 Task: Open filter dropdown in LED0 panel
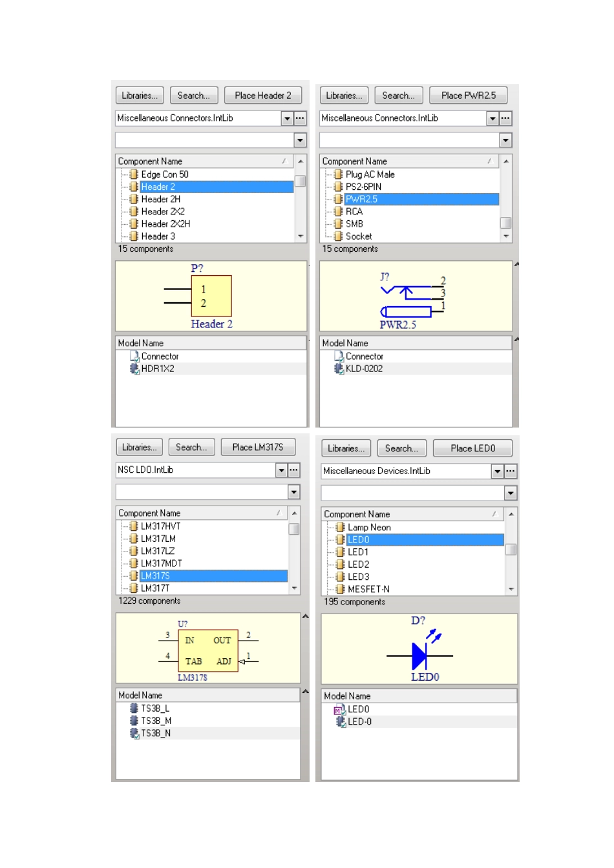pyautogui.click(x=511, y=493)
